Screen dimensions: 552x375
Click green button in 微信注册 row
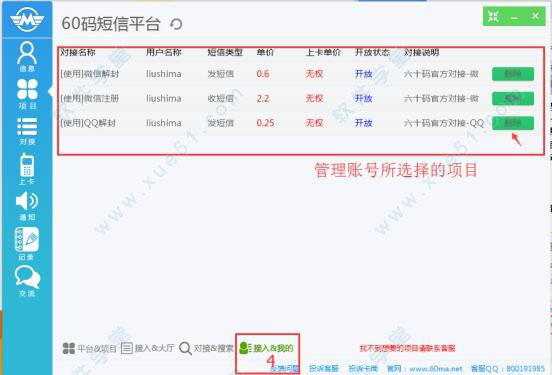point(513,98)
